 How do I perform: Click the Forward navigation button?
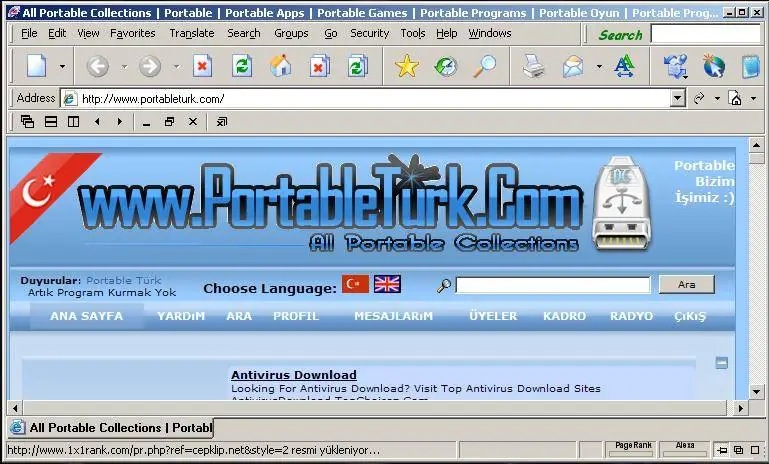pos(150,66)
